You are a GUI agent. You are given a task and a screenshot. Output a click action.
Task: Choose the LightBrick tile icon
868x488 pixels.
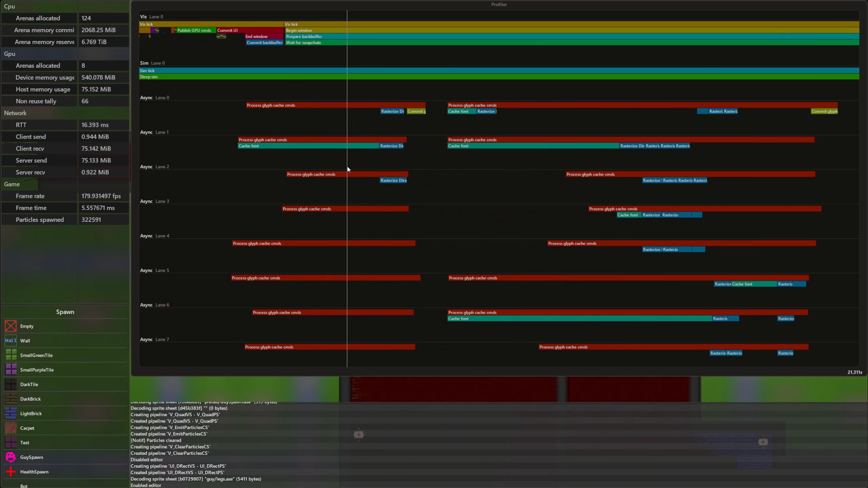[11, 413]
